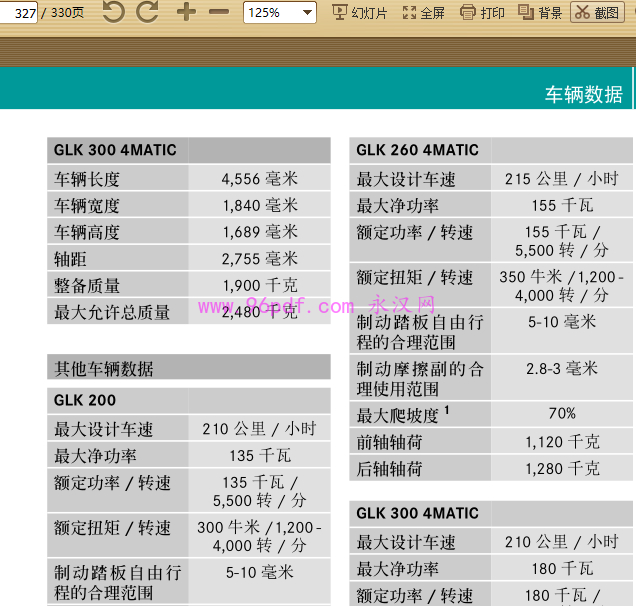The width and height of the screenshot is (636, 606).
Task: Select the 车辆宽度 row label
Action: 87,206
